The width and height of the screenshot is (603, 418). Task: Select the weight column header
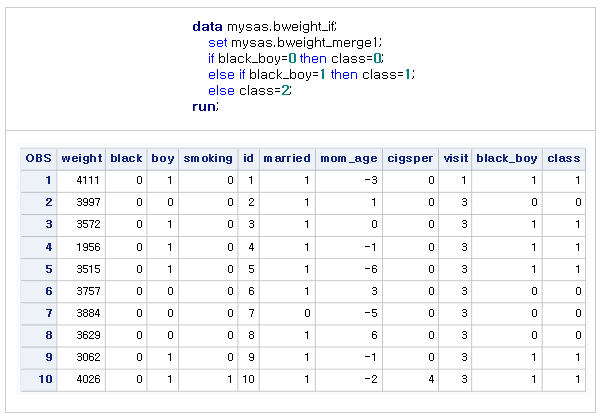pos(81,158)
